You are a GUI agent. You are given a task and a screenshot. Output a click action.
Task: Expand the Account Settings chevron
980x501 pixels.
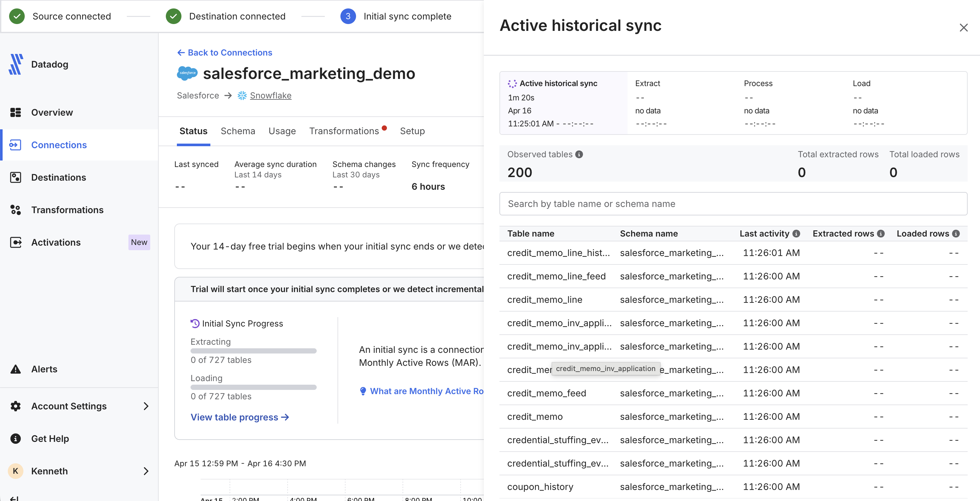tap(146, 406)
